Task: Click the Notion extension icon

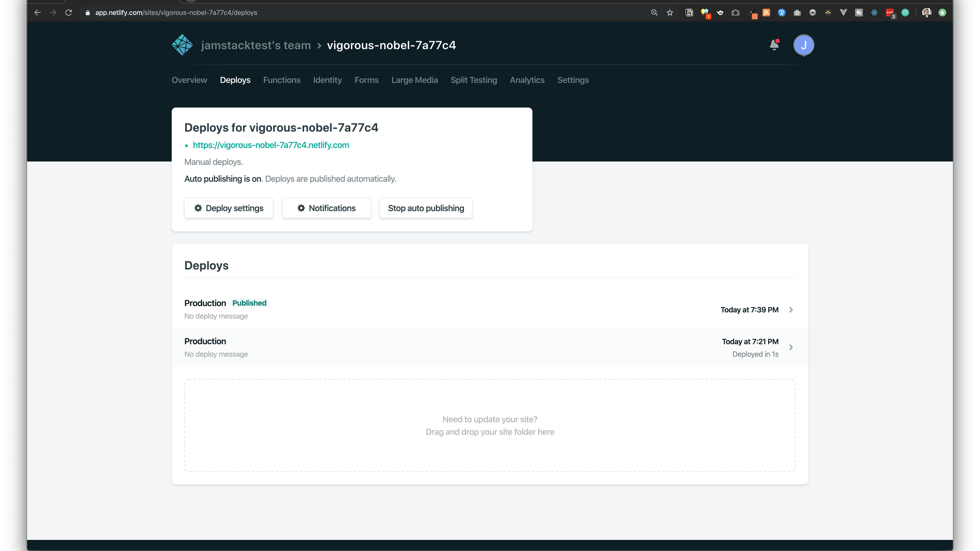Action: click(x=689, y=13)
